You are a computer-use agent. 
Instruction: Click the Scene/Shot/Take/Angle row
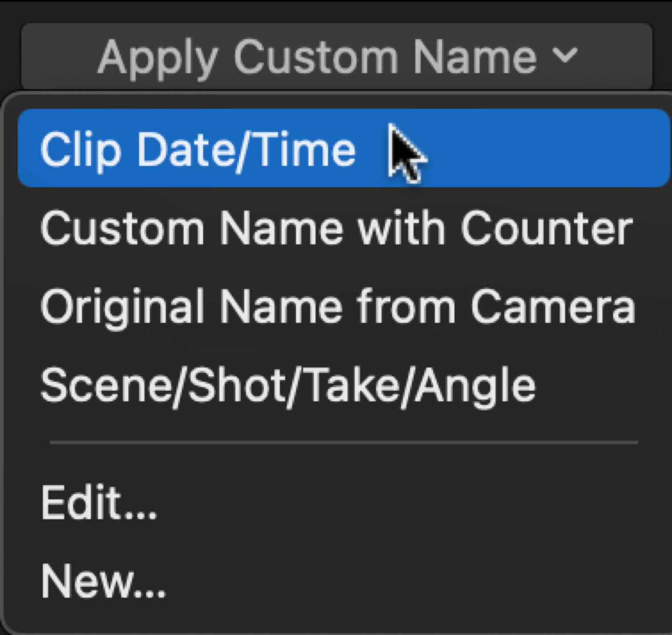point(288,385)
